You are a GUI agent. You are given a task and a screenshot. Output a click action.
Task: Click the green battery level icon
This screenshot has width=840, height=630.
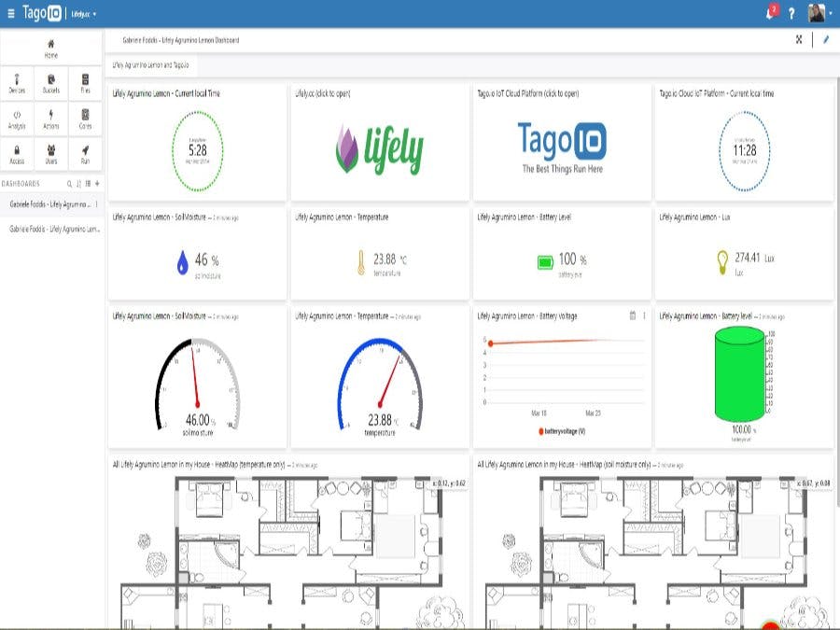[545, 262]
